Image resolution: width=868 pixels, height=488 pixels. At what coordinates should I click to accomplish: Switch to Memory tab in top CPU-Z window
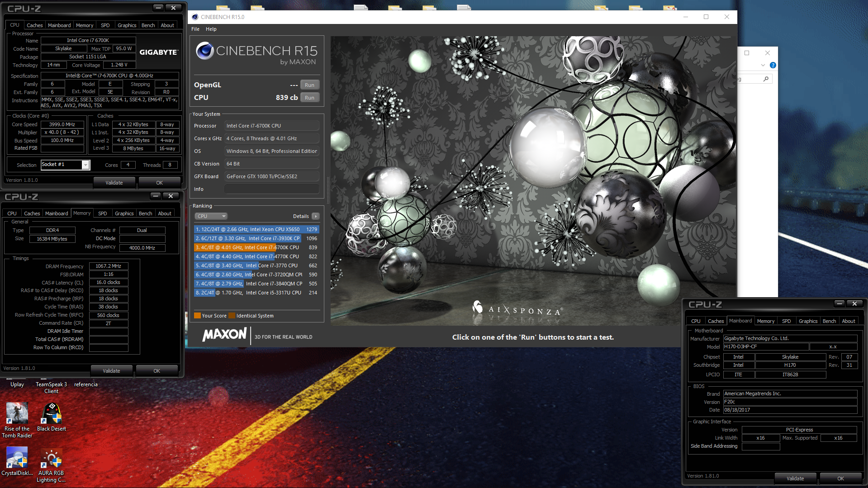click(85, 25)
